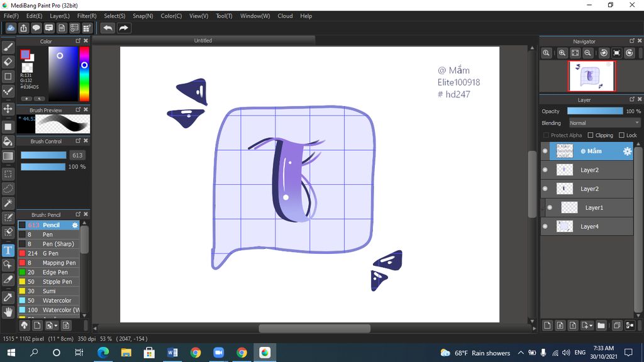Open the Select menu
Image resolution: width=644 pixels, height=362 pixels.
114,16
